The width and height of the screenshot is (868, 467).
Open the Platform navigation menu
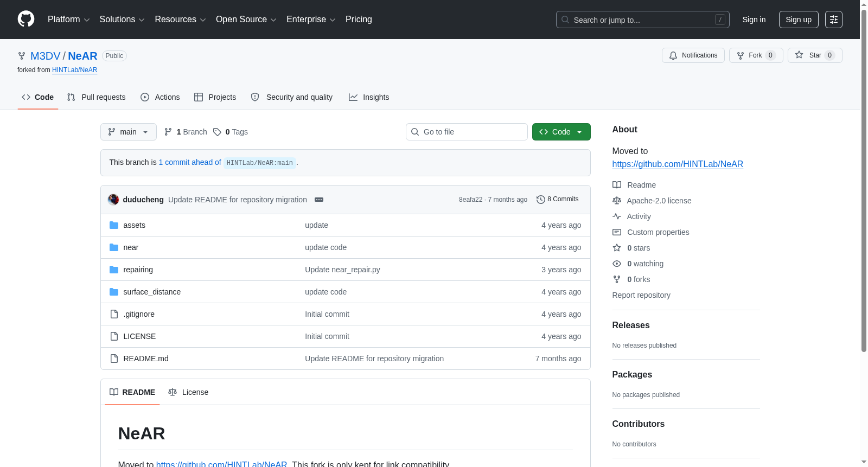[68, 20]
